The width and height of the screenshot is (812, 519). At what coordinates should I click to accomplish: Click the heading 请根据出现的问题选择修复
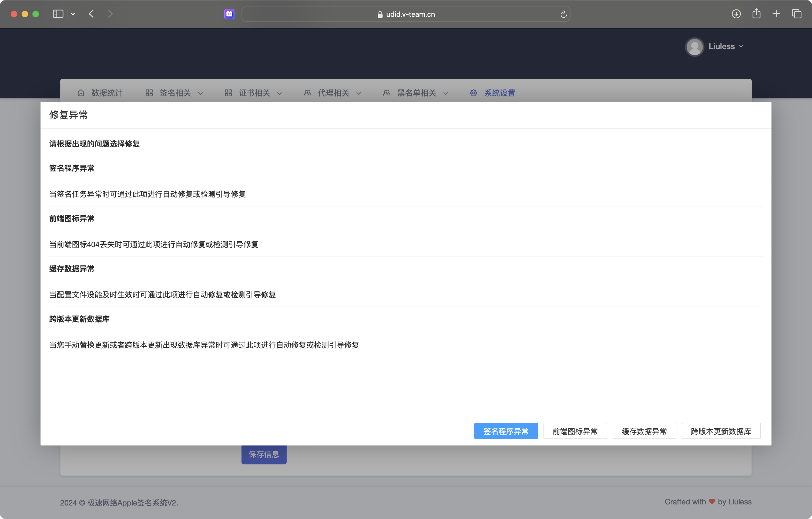95,144
